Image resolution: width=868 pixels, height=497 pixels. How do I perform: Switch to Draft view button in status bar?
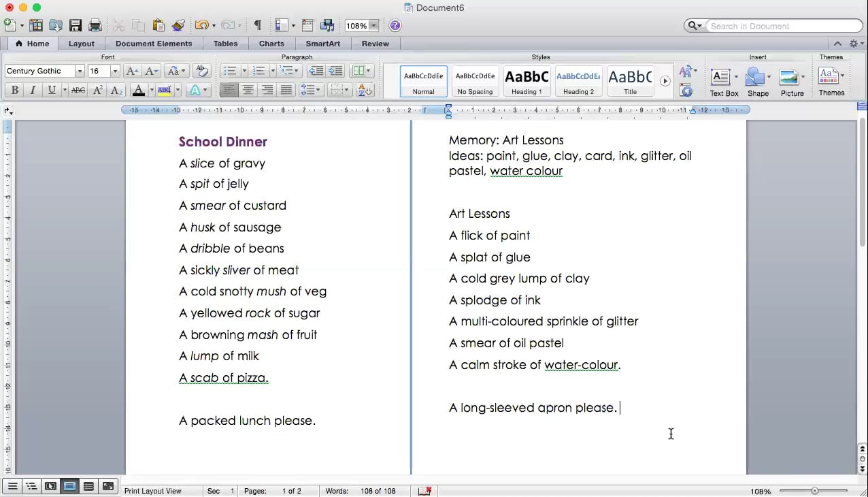coord(12,486)
